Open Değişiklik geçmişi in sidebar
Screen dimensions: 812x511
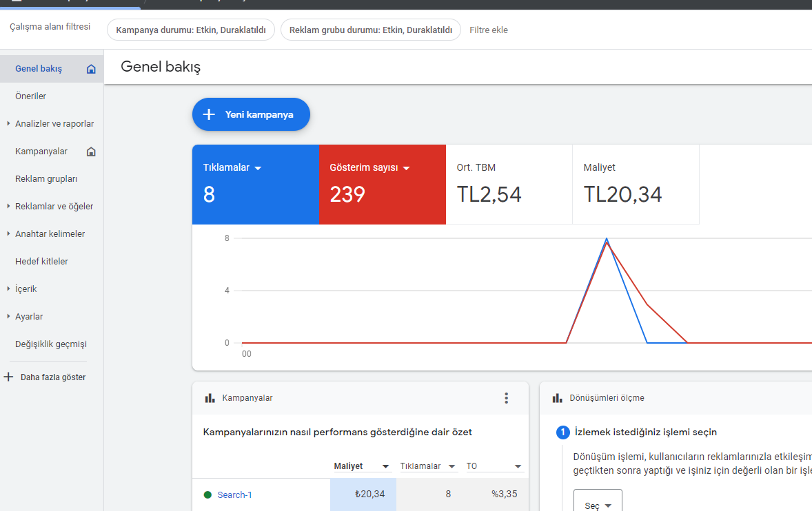click(51, 344)
